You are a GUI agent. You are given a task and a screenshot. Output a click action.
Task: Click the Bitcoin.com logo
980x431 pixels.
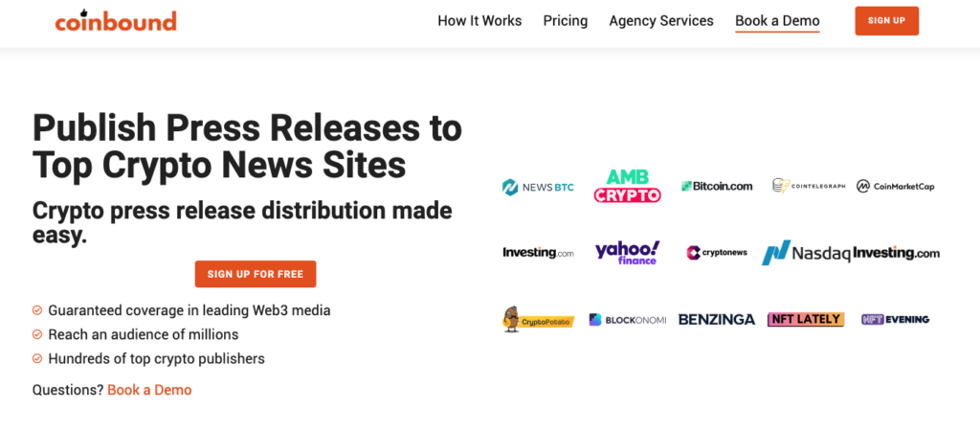[717, 186]
